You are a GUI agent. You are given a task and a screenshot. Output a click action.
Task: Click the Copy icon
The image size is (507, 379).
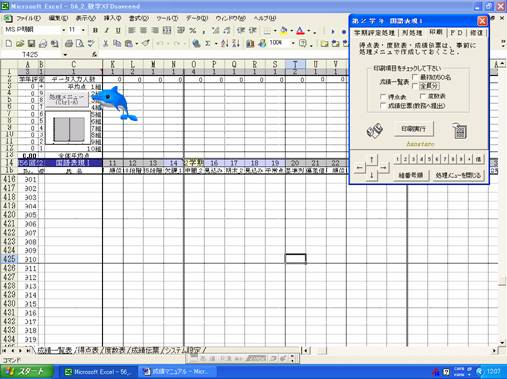pos(117,43)
